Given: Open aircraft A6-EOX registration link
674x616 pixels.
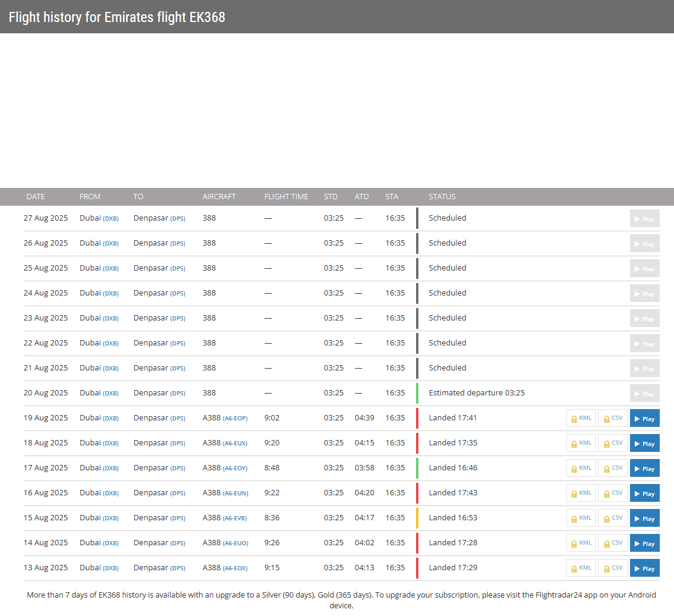Looking at the screenshot, I should [235, 568].
